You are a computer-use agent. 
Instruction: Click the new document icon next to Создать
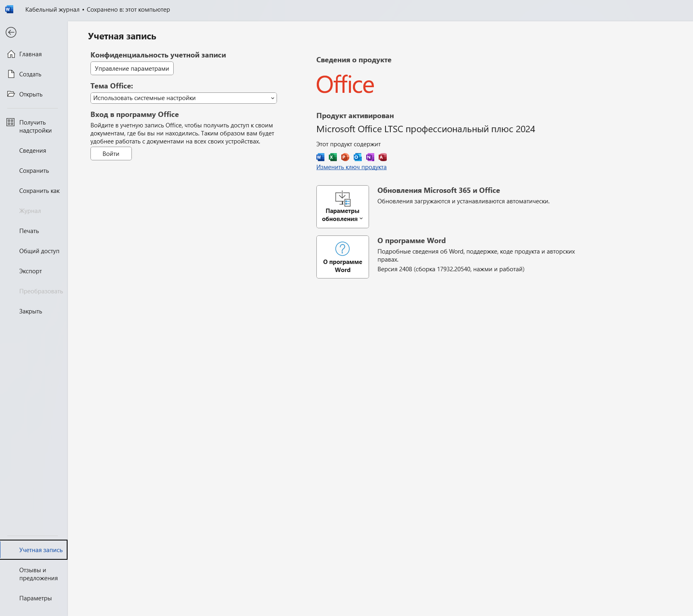11,74
